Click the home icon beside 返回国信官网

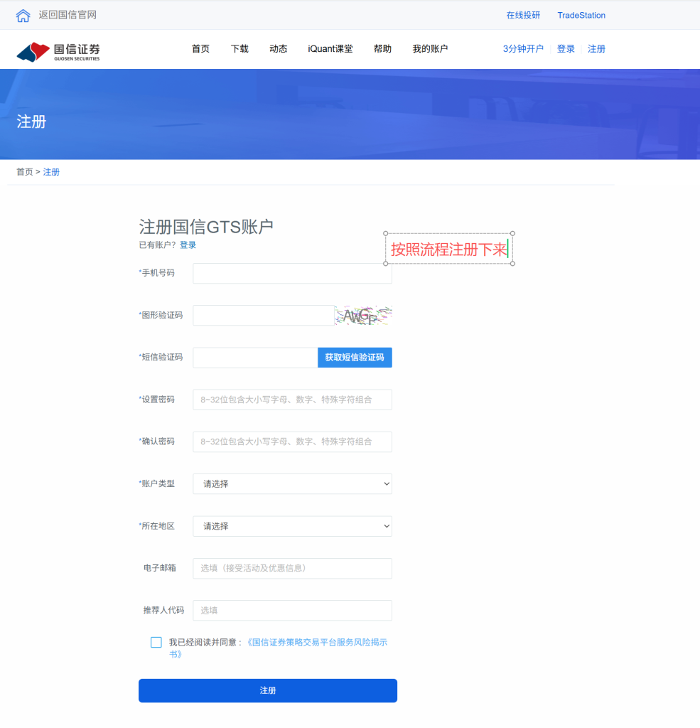pos(23,14)
